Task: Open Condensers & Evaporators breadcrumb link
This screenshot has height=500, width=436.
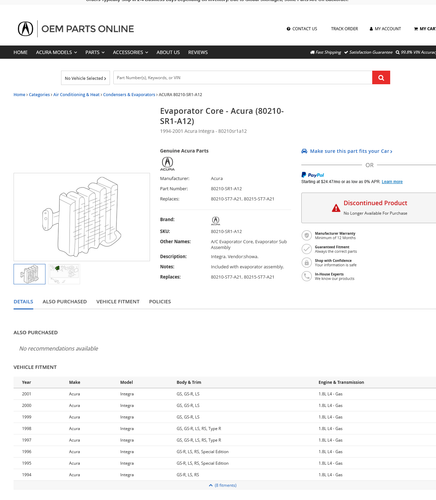Action: 129,95
